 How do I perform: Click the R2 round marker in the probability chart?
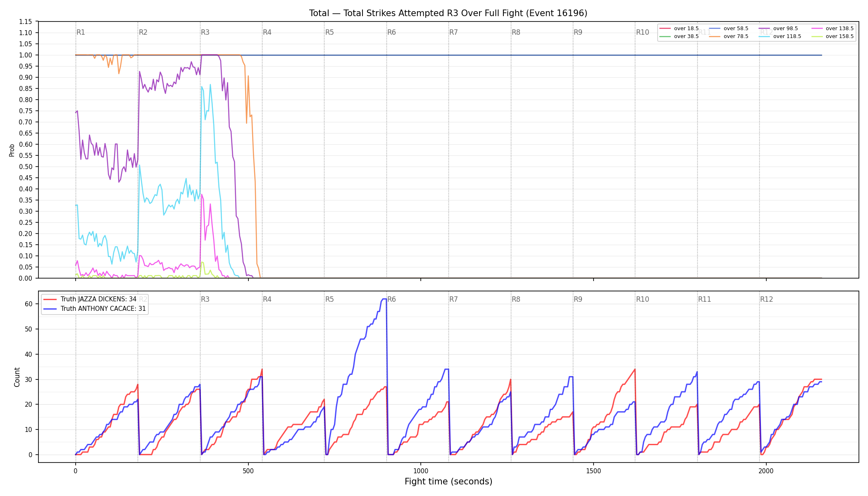coord(143,32)
